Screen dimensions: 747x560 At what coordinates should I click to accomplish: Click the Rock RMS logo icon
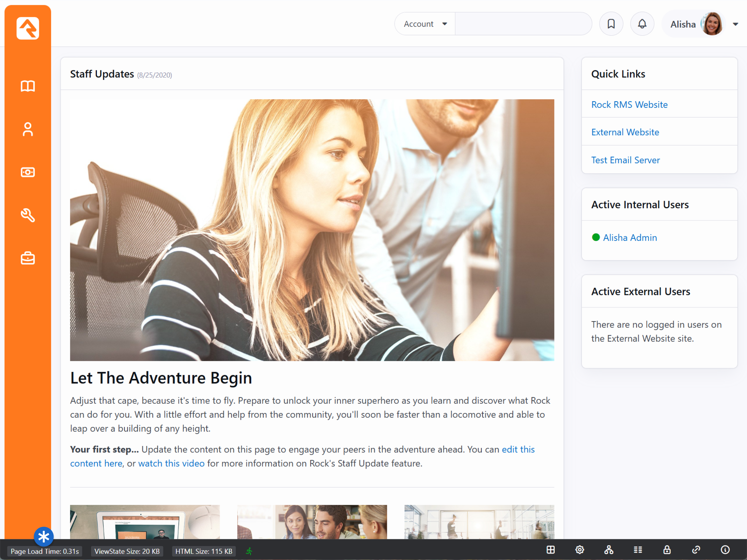(28, 28)
